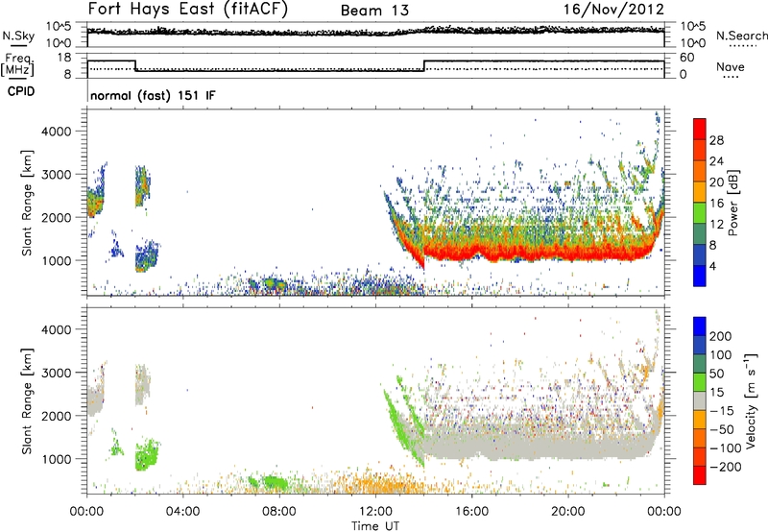The image size is (768, 532).
Task: Click the red ground-scatter band in the power panel
Action: tap(539, 253)
